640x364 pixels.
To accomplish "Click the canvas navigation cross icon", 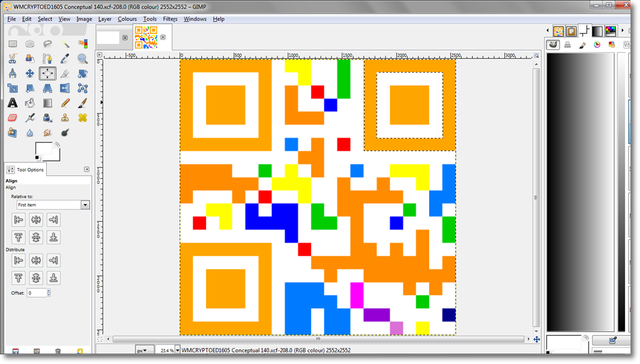I will point(537,339).
